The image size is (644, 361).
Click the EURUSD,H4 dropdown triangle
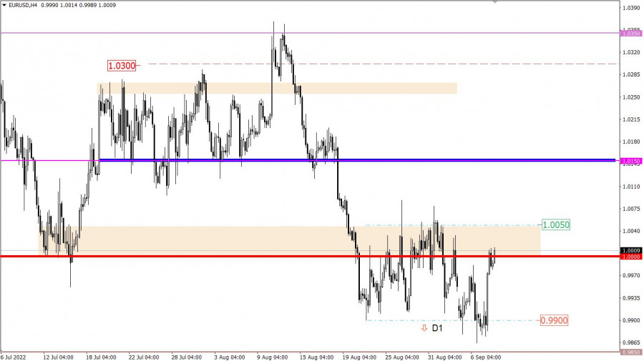4,5
